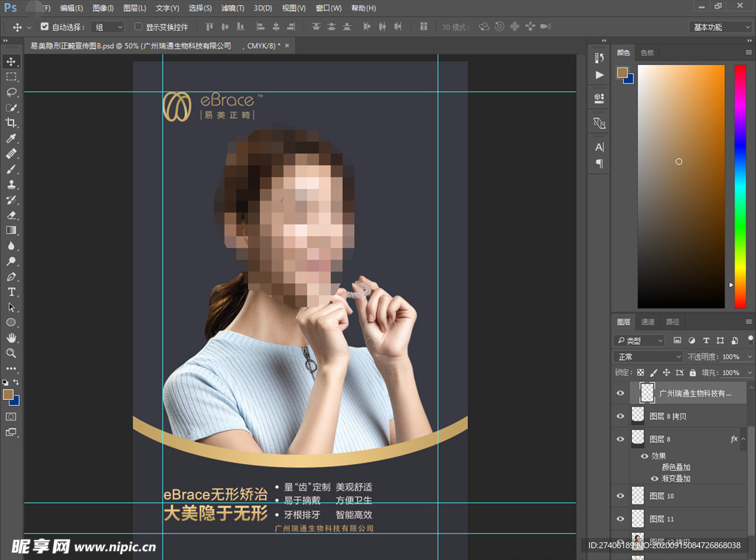The image size is (756, 560).
Task: Select the Dodge tool
Action: click(x=11, y=262)
